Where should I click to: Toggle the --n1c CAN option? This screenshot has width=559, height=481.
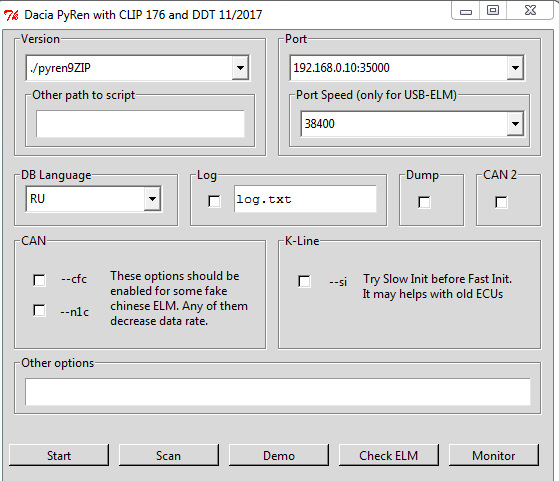pyautogui.click(x=39, y=310)
